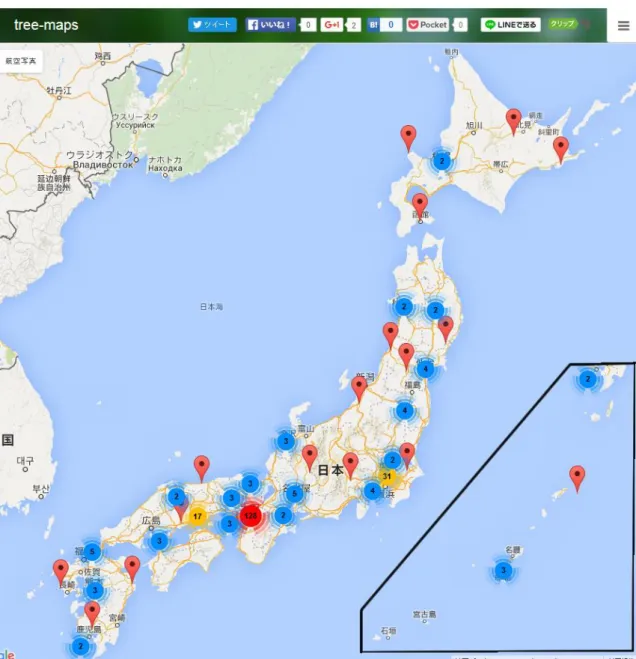Click the Hatena B! bookmark button
This screenshot has height=659, width=636.
pos(373,25)
